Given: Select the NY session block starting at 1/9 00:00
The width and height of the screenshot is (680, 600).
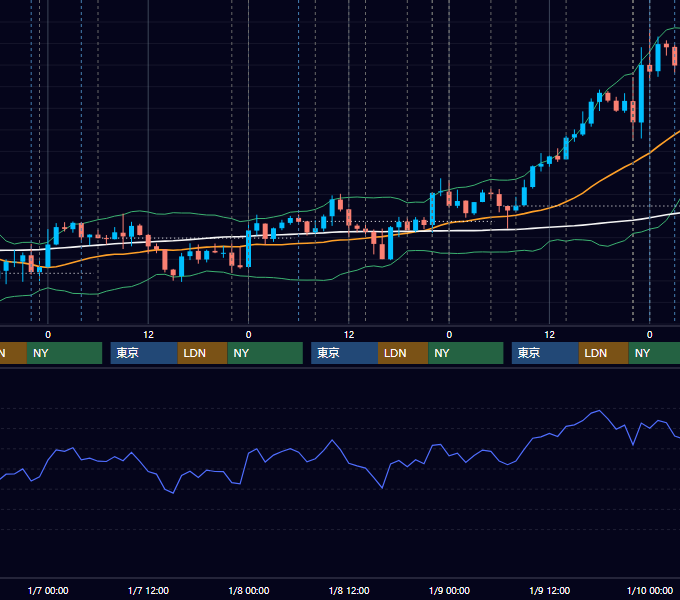Looking at the screenshot, I should pos(466,353).
